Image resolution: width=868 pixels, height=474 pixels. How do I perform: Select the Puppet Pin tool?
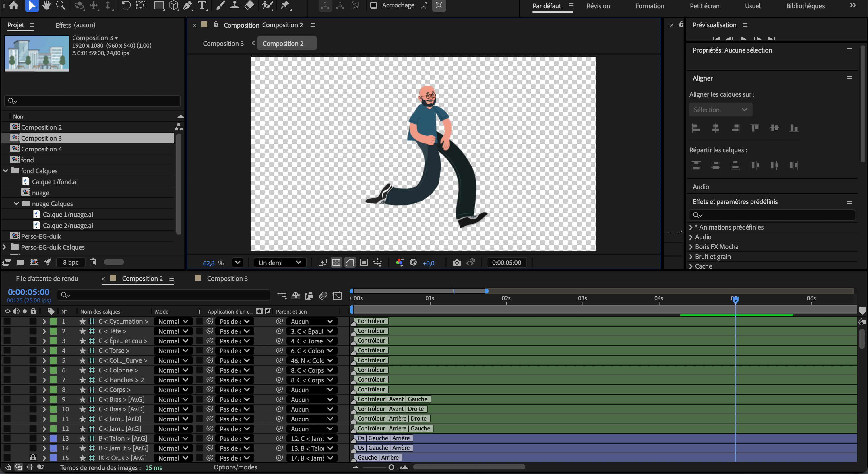point(285,5)
